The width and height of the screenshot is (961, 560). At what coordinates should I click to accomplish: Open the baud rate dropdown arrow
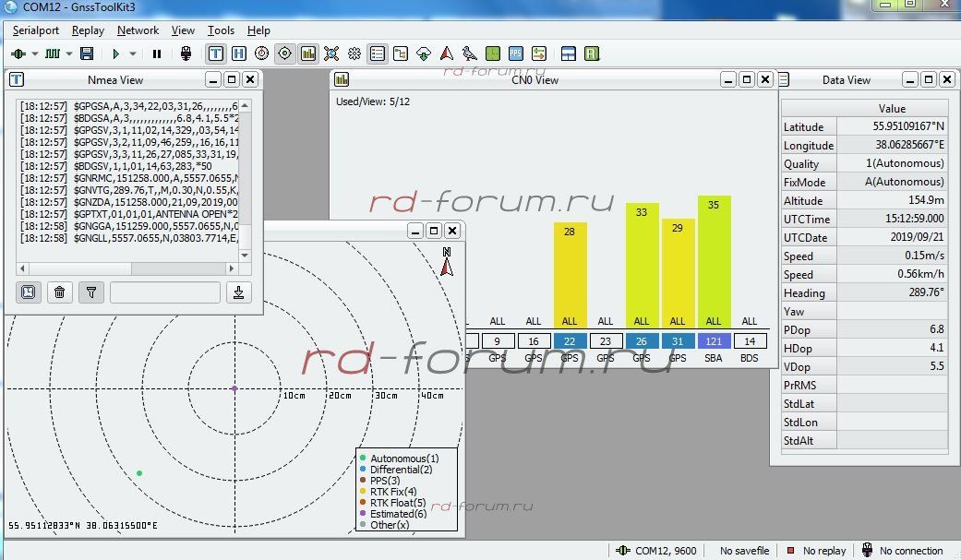point(68,54)
